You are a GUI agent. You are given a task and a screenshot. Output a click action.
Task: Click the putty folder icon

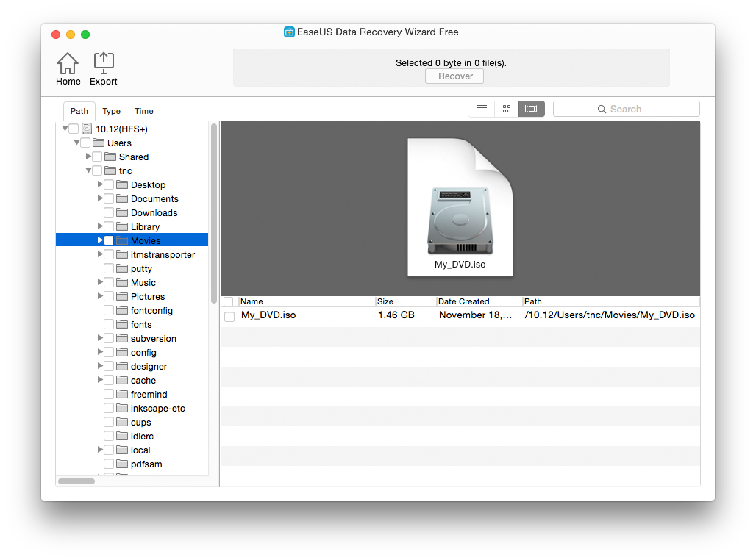122,268
